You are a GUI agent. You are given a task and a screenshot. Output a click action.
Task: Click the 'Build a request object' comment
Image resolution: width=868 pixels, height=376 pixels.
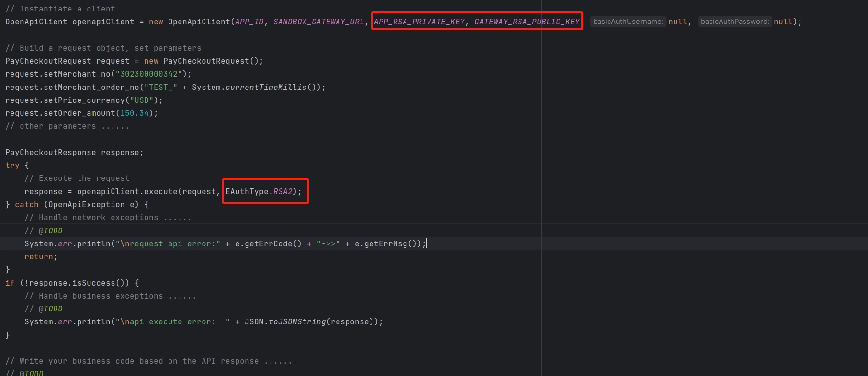[x=103, y=48]
